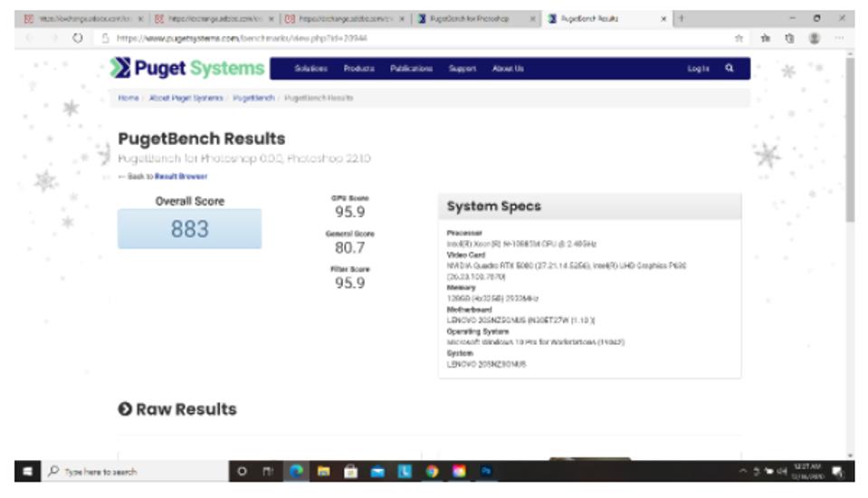The height and width of the screenshot is (498, 868).
Task: Go back with the browser back arrow
Action: click(29, 38)
